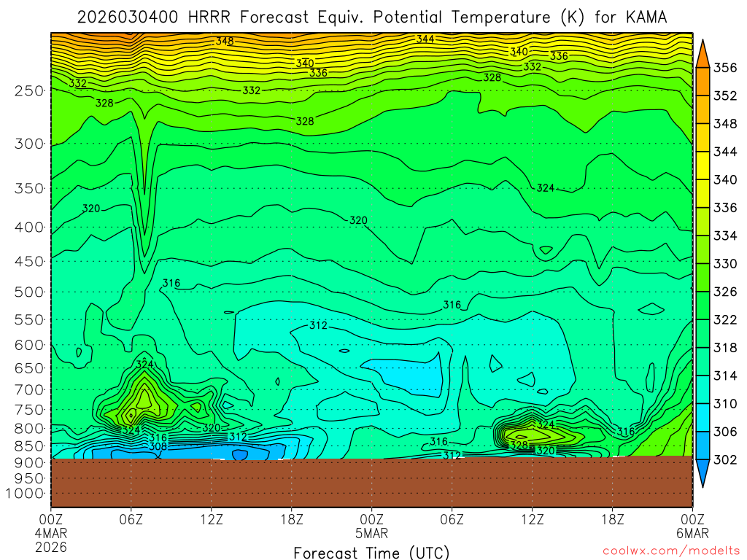Click the colorbar's bottom blue arrow tip
The image size is (747, 560).
(703, 473)
